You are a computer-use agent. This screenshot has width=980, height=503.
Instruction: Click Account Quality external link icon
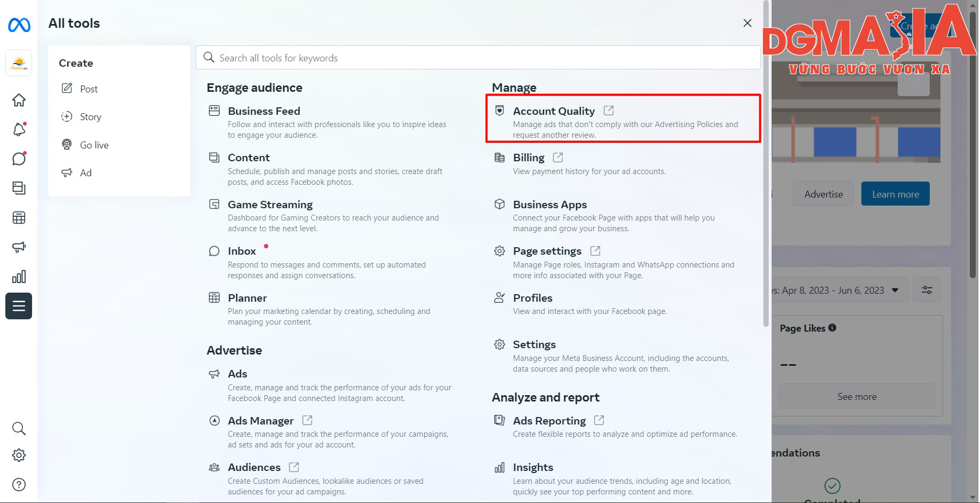click(609, 111)
